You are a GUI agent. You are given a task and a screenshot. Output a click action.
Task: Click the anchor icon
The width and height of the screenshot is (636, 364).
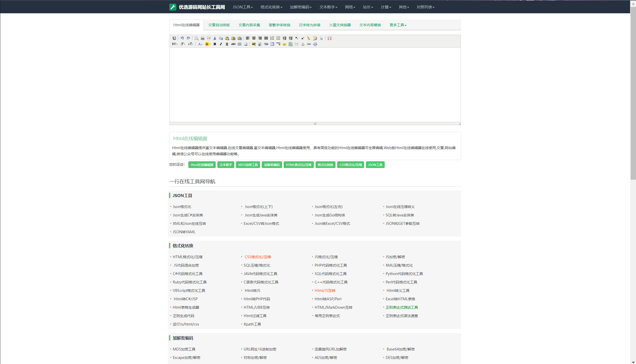[x=303, y=44]
